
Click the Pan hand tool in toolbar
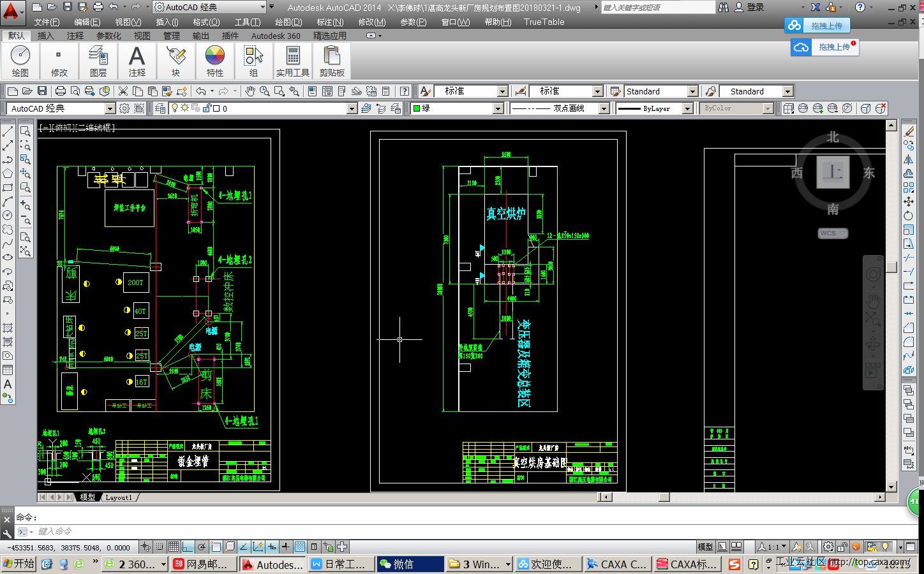[250, 91]
